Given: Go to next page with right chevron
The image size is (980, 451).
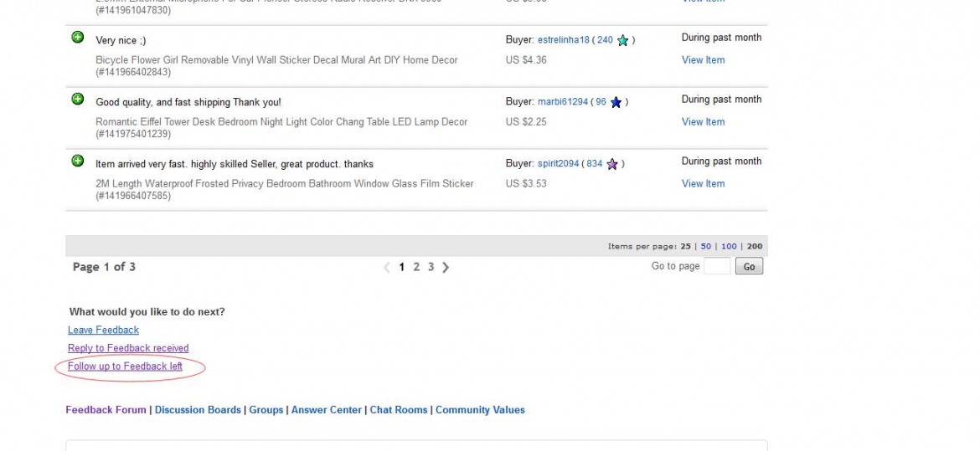Looking at the screenshot, I should click(446, 268).
